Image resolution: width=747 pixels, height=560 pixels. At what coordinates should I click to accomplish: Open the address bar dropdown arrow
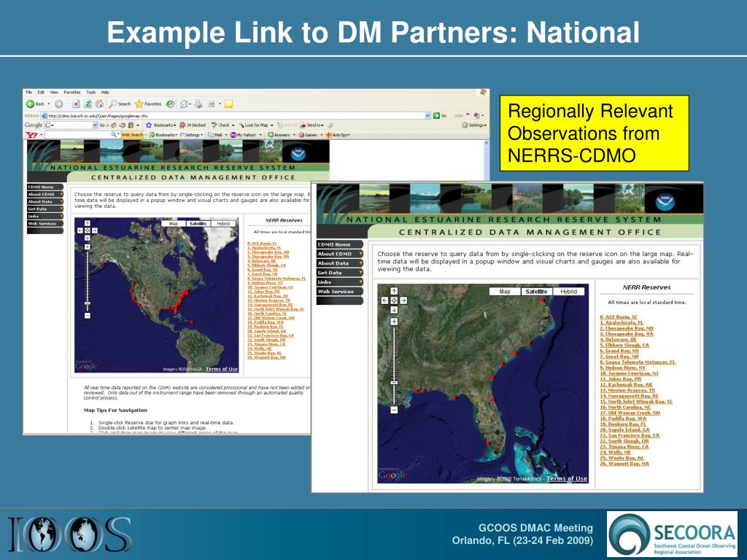point(427,116)
